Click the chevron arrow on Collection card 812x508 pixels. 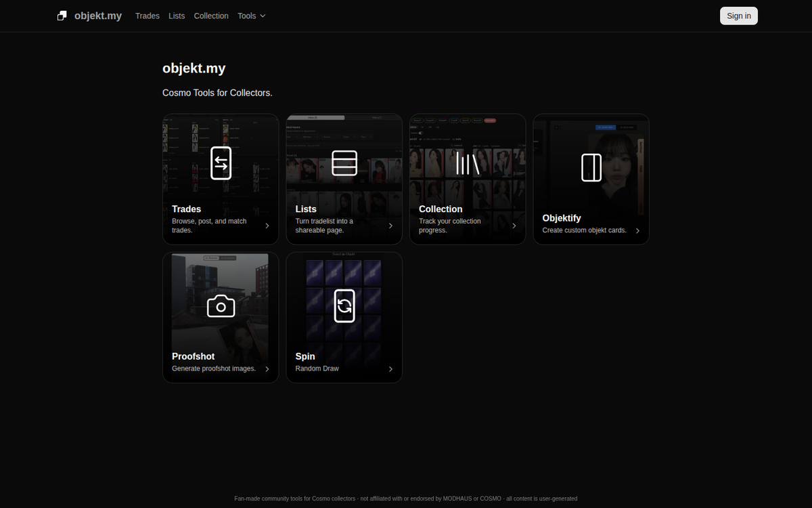point(514,226)
